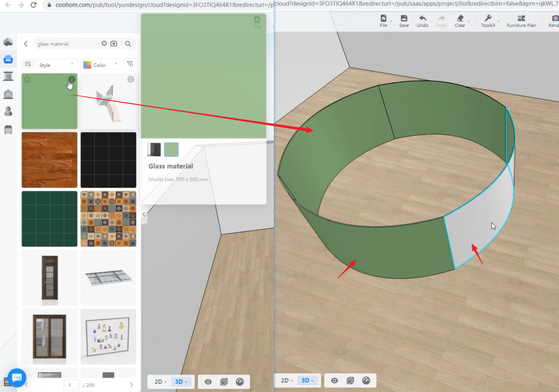Go to the next results page arrow

click(131, 385)
